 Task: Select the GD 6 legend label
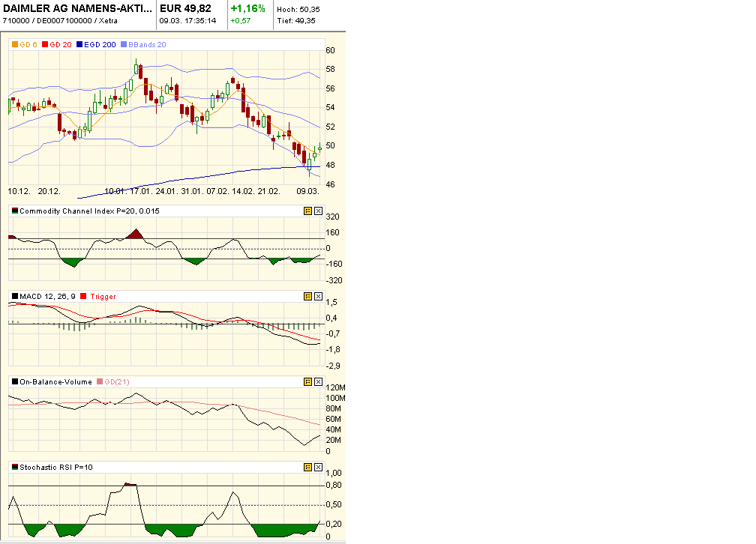pyautogui.click(x=28, y=44)
